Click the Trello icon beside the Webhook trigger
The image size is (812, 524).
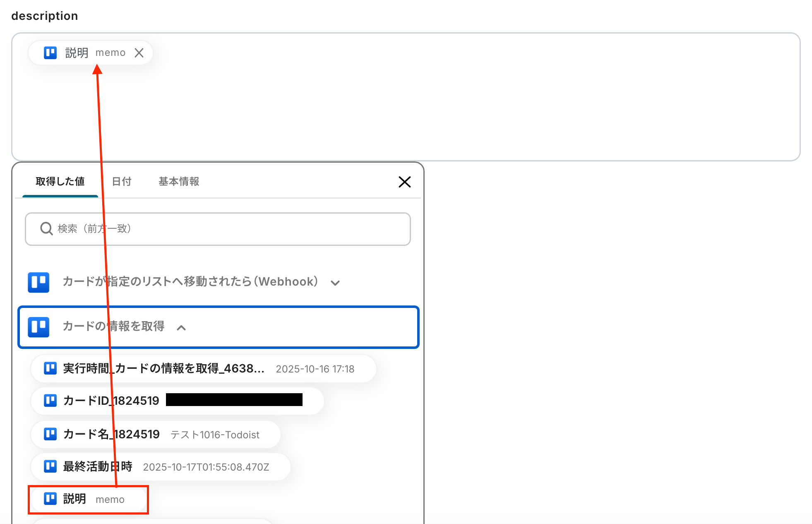(38, 282)
